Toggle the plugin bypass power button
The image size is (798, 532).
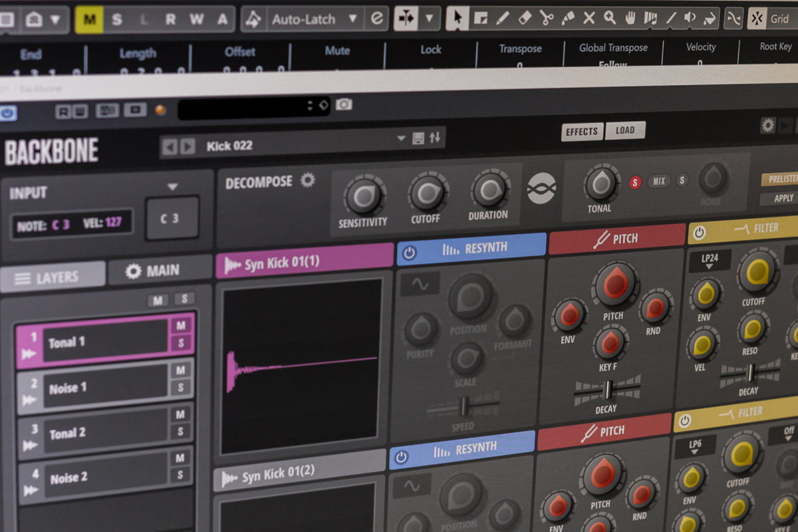point(7,113)
